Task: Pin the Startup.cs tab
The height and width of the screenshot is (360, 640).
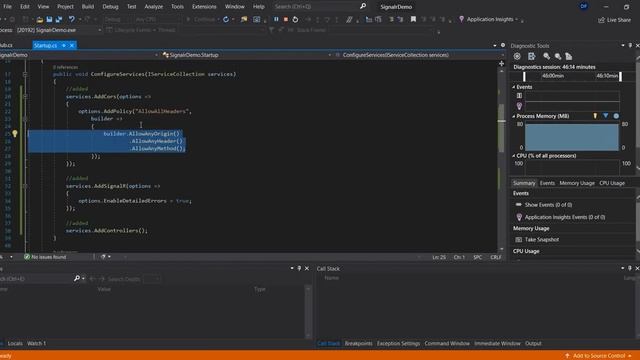Action: 64,45
